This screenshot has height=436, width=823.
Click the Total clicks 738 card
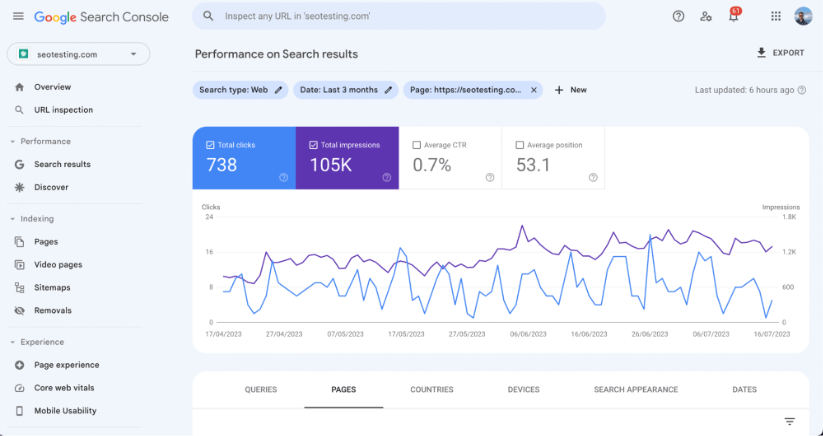pos(244,158)
